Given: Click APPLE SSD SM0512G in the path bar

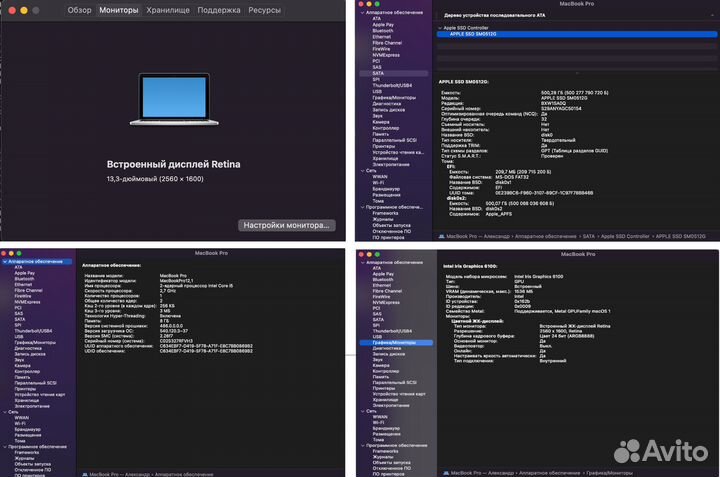Looking at the screenshot, I should coord(681,236).
